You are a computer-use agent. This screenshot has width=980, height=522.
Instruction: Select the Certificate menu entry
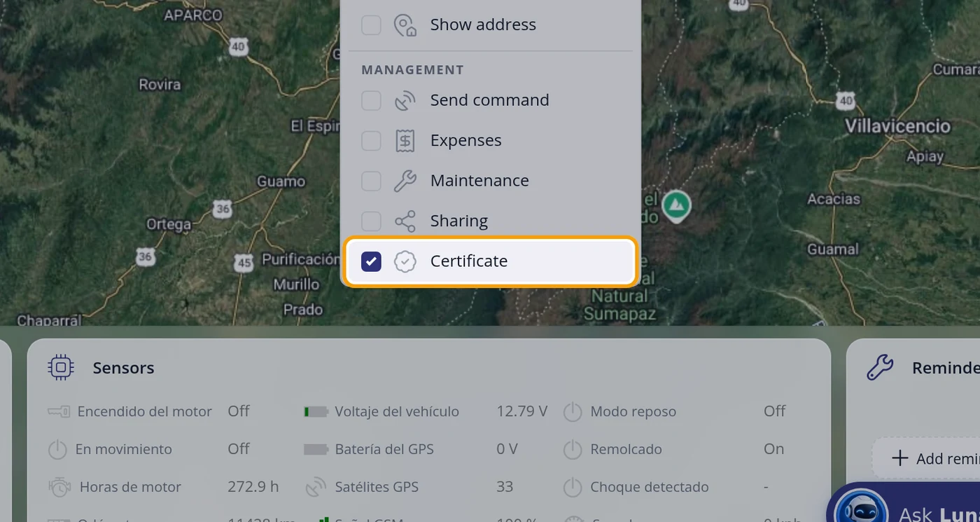490,262
